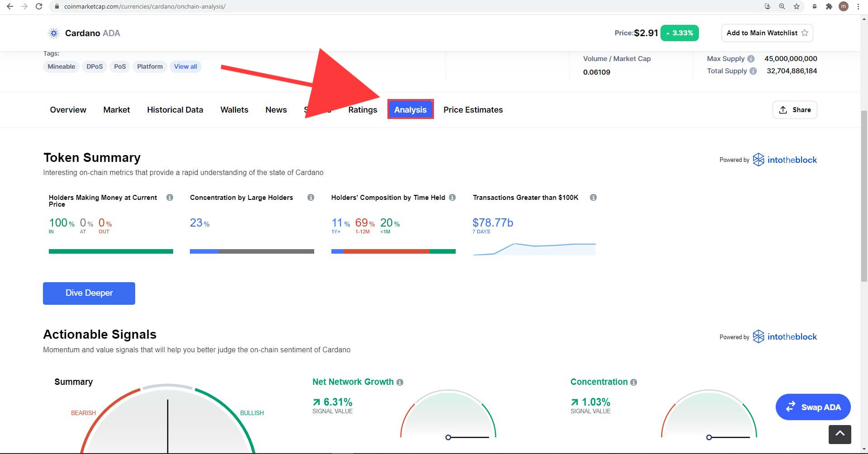Image resolution: width=868 pixels, height=454 pixels.
Task: Click the Add to Main Watchlist button
Action: pos(767,33)
